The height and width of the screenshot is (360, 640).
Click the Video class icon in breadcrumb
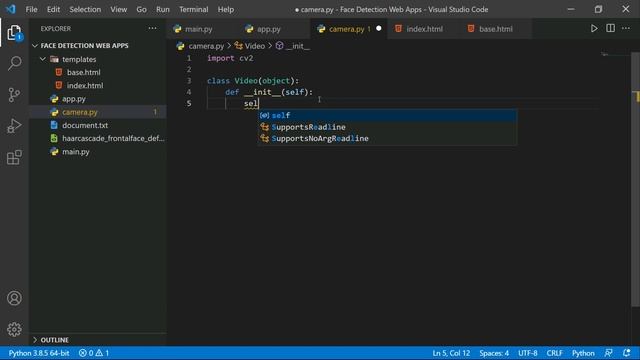(x=238, y=46)
